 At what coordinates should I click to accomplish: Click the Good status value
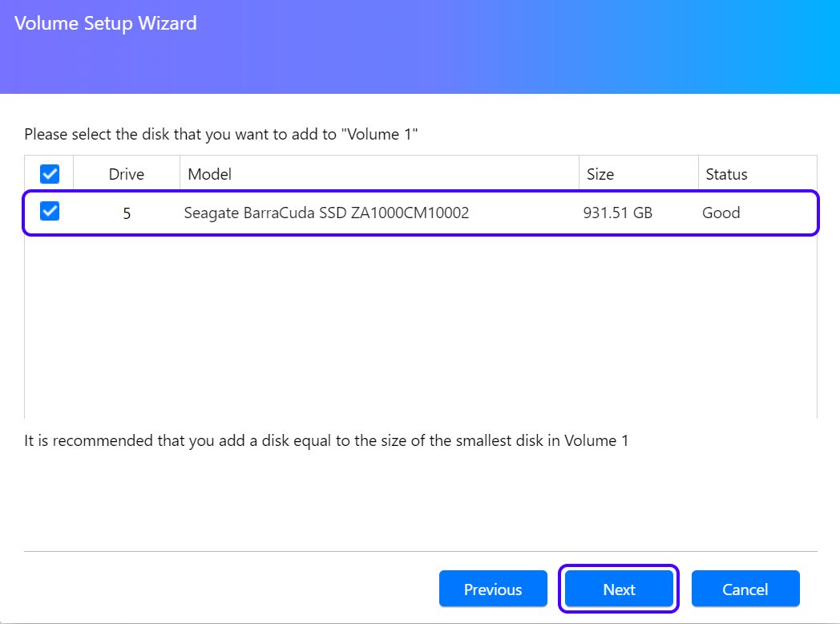click(721, 213)
